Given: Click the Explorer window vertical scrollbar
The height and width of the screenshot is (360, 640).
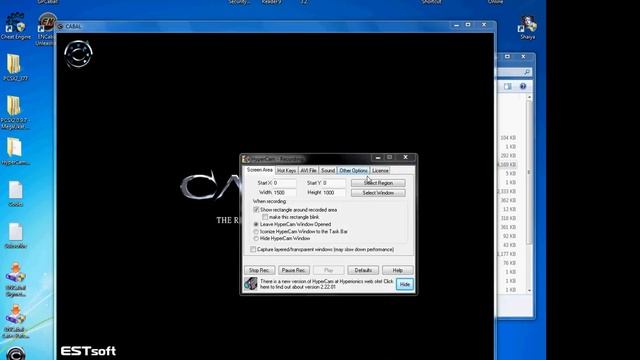Looking at the screenshot, I should click(529, 193).
